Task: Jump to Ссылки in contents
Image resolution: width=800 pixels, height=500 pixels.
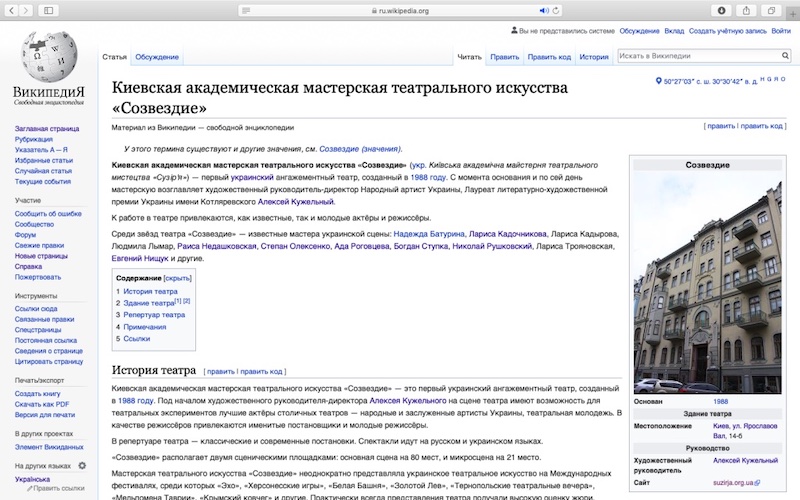Action: click(x=136, y=338)
